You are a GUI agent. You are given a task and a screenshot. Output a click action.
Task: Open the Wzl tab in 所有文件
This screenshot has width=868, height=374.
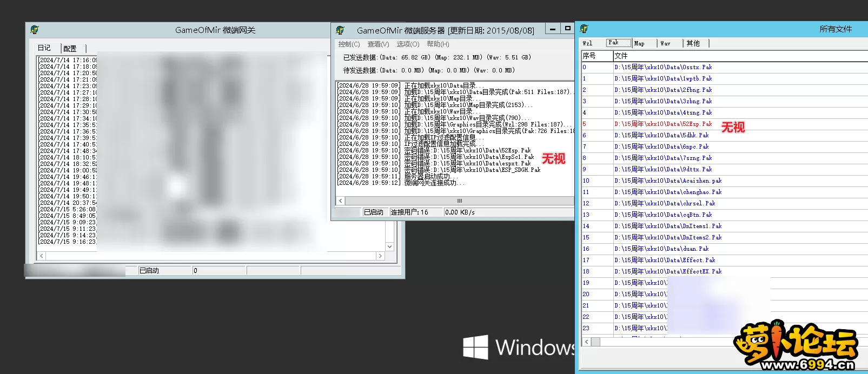pyautogui.click(x=588, y=43)
